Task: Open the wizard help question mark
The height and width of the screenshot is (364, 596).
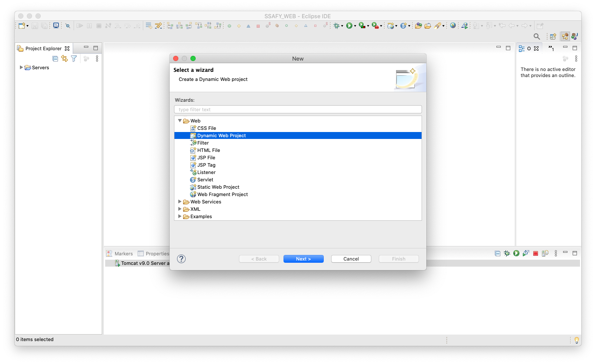Action: 181,259
